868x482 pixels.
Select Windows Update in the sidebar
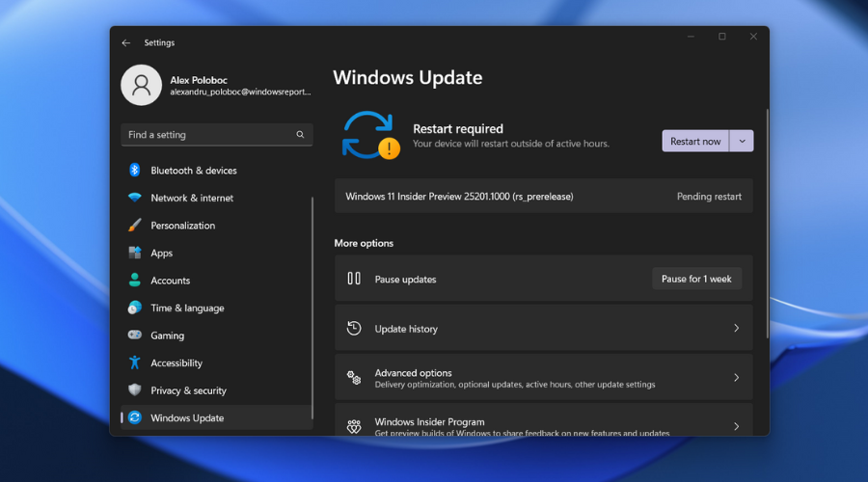click(216, 417)
